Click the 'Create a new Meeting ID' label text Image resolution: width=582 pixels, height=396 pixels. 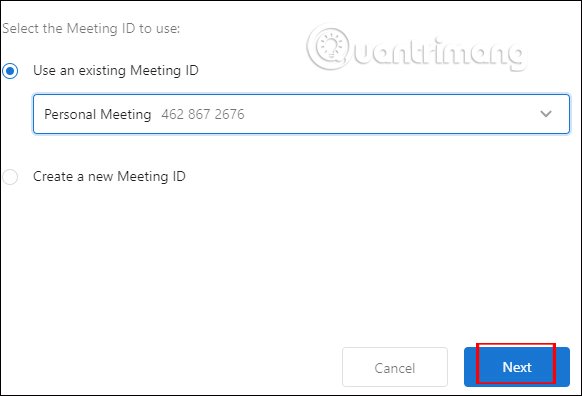109,176
